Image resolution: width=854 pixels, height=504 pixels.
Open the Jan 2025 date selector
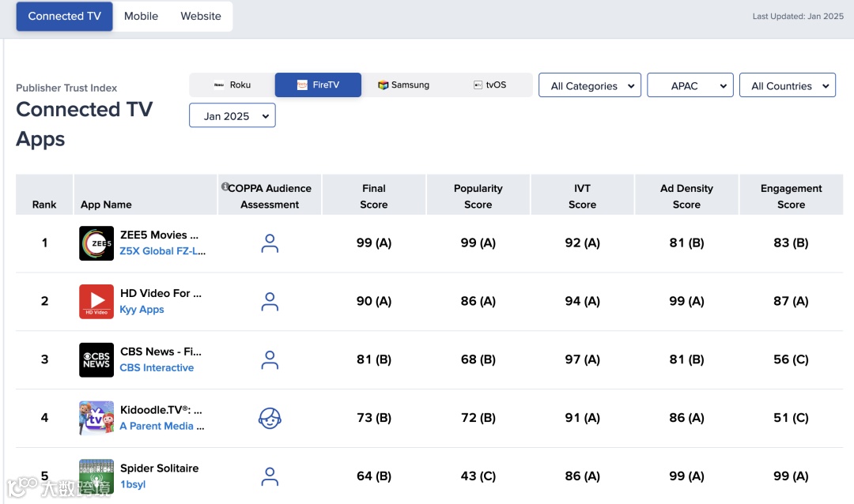pos(232,116)
